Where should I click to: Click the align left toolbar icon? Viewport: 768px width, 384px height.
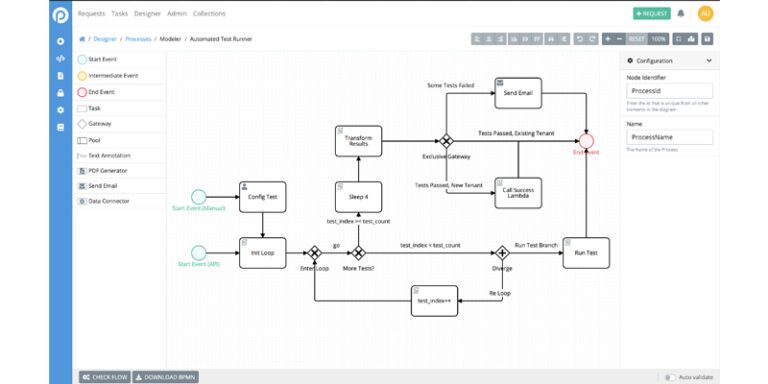[477, 39]
